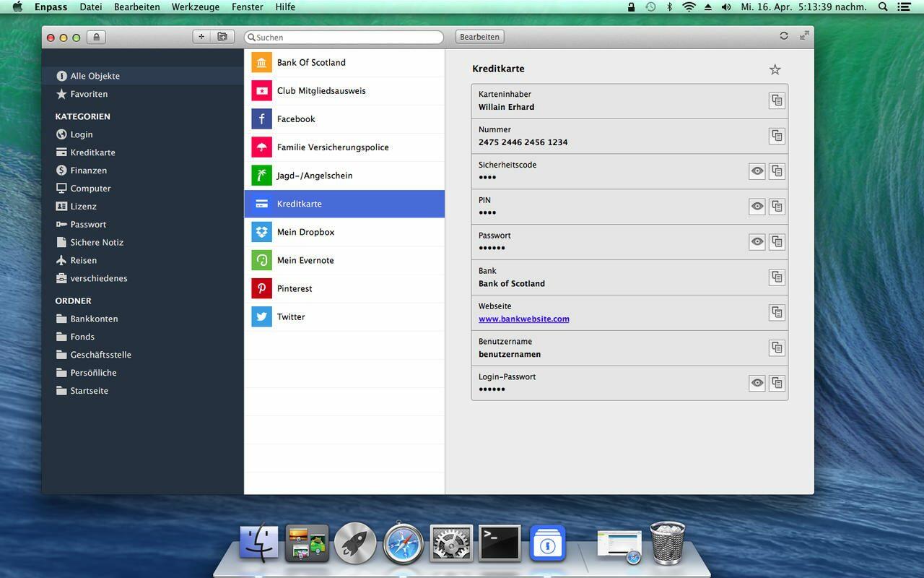924x578 pixels.
Task: Open Safari from the Dock
Action: pyautogui.click(x=403, y=543)
